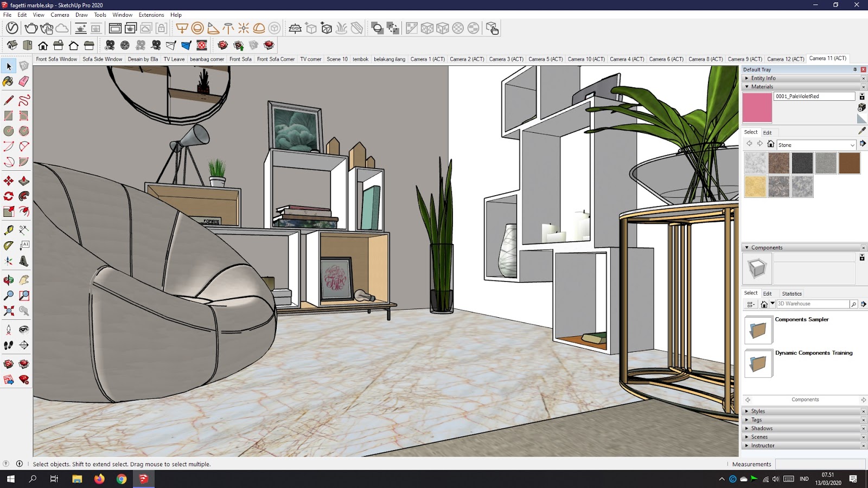Image resolution: width=868 pixels, height=488 pixels.
Task: Select the brown stone material swatch
Action: 849,163
